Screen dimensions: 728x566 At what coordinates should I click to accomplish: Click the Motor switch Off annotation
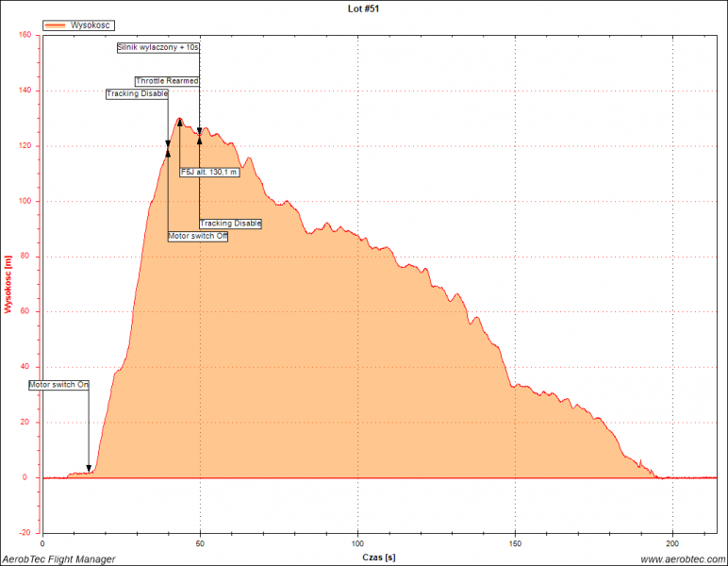click(x=198, y=236)
